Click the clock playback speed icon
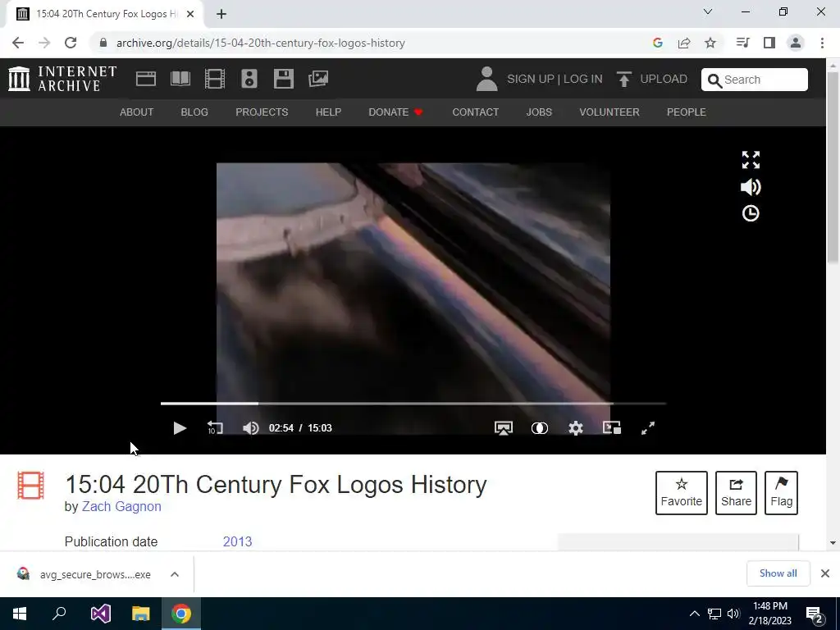The width and height of the screenshot is (840, 630). (751, 213)
